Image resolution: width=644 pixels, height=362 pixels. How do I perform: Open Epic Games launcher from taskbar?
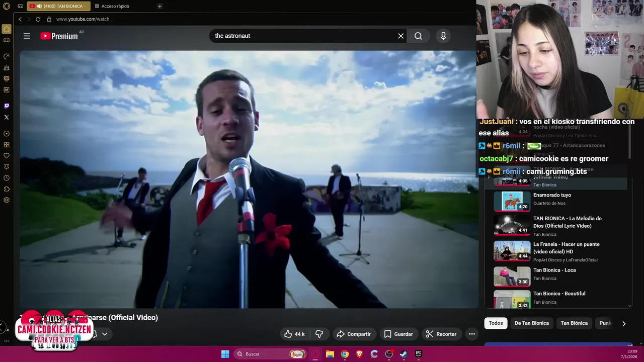tap(418, 354)
